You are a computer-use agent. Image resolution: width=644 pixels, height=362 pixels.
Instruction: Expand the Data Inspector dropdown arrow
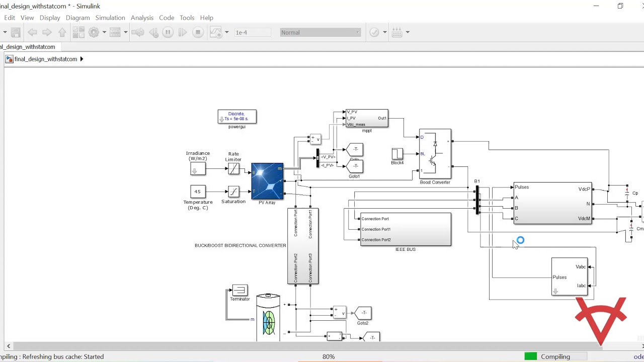click(x=226, y=32)
